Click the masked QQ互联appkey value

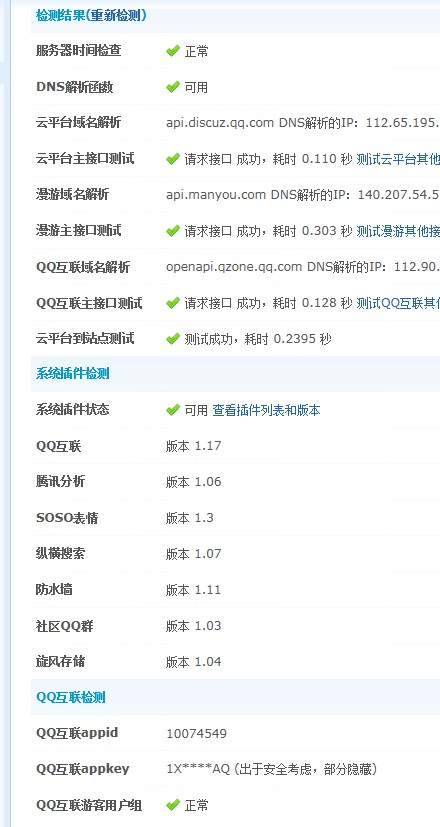coord(198,770)
